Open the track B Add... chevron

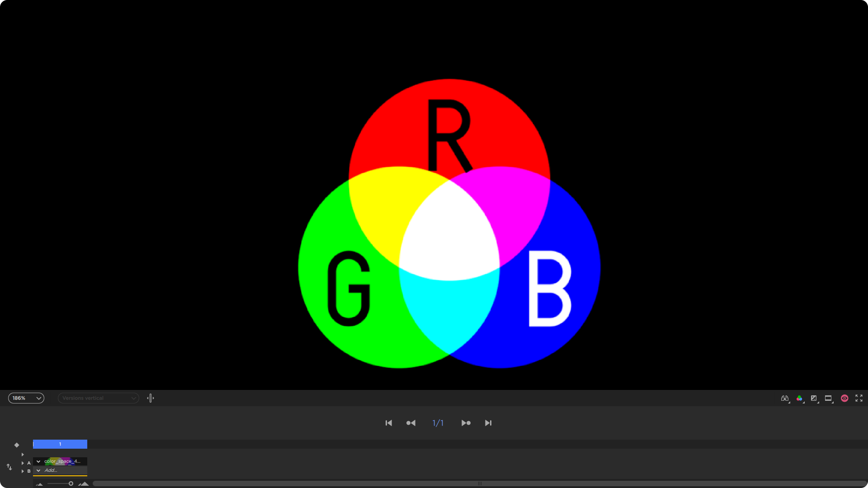tap(38, 470)
